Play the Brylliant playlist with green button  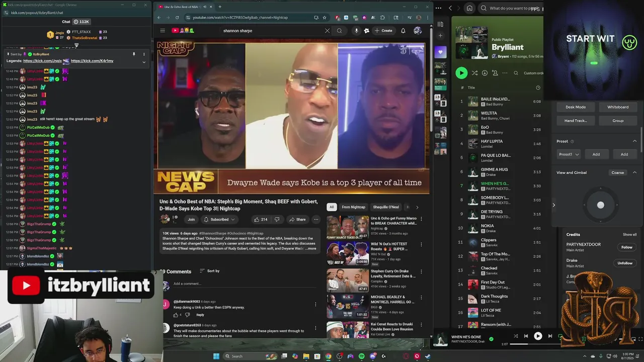pyautogui.click(x=461, y=73)
